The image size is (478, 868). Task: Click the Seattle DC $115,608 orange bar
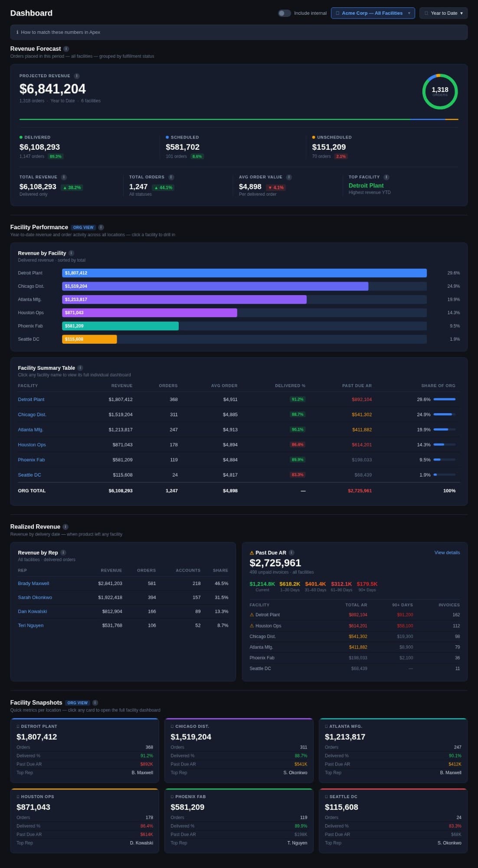(x=89, y=339)
